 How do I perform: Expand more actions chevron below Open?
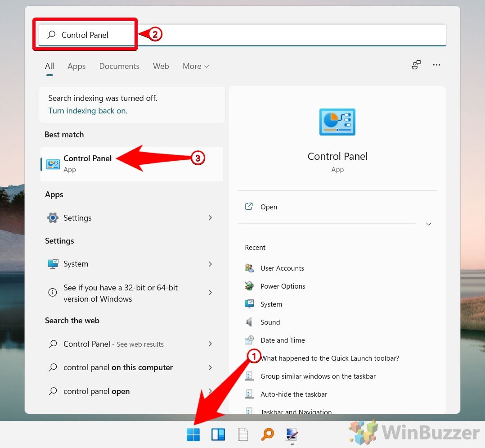point(429,224)
